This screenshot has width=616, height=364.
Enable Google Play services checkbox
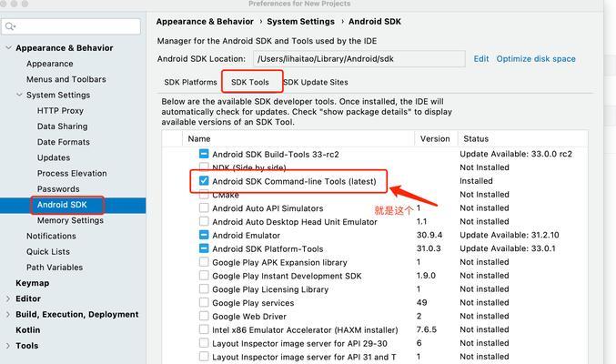[x=204, y=303]
